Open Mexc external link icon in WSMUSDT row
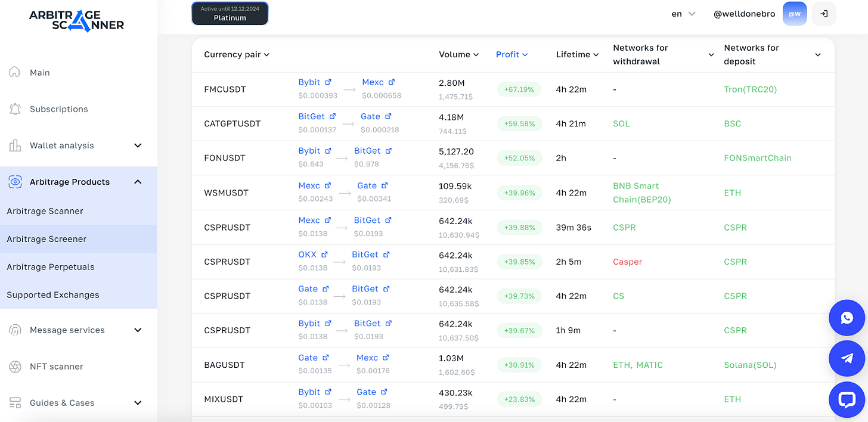Screen dimensions: 868x422 click(328, 185)
